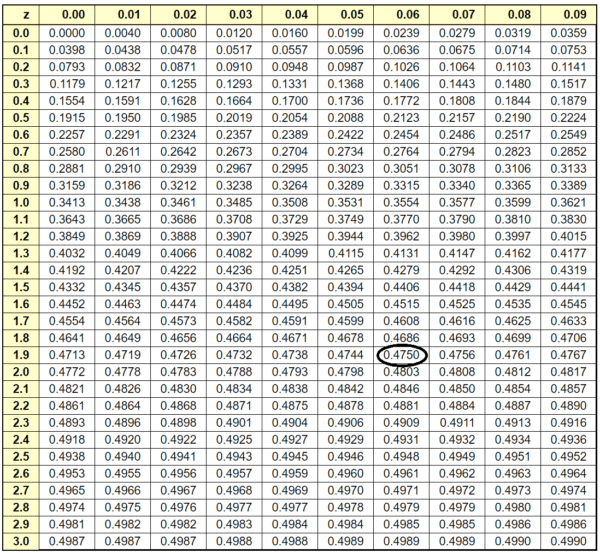Click the 0.03 column header
This screenshot has height=553, width=600.
[x=234, y=15]
